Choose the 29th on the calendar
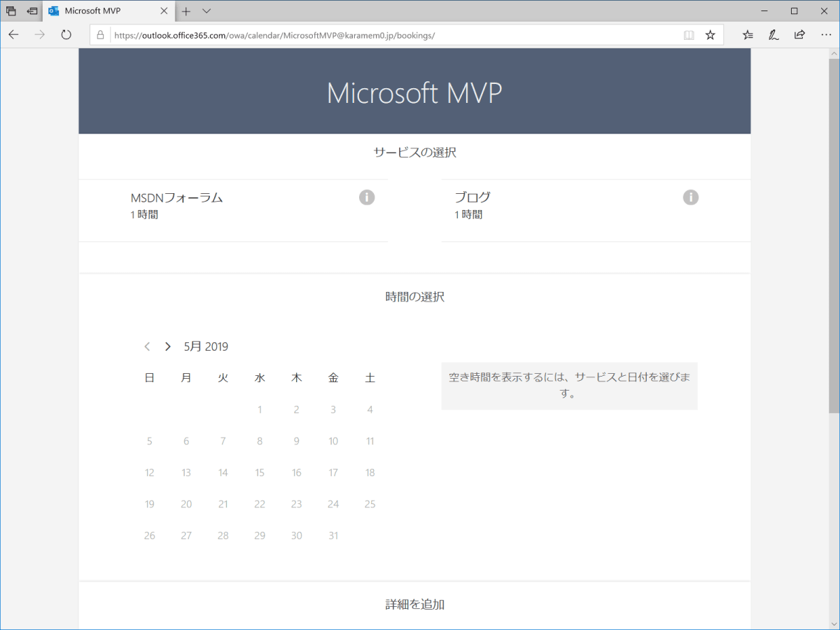 [260, 535]
